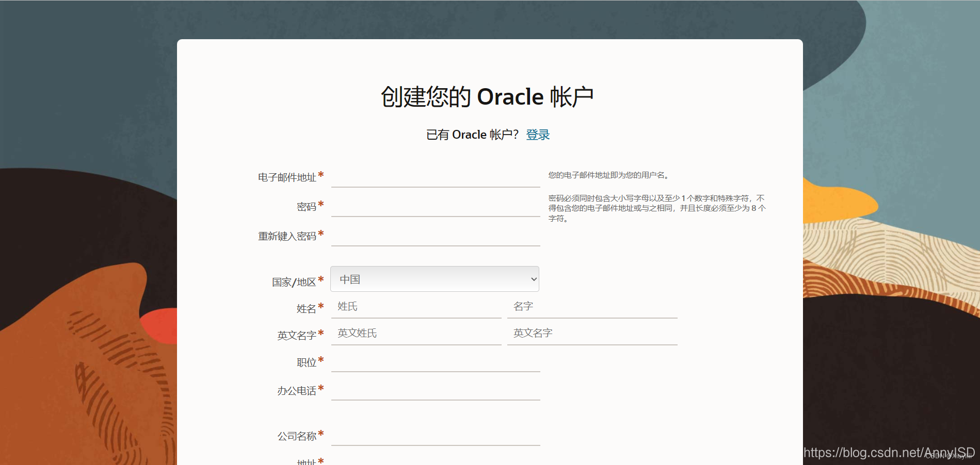The width and height of the screenshot is (980, 465).
Task: Click the 姓名 row label
Action: pos(307,309)
